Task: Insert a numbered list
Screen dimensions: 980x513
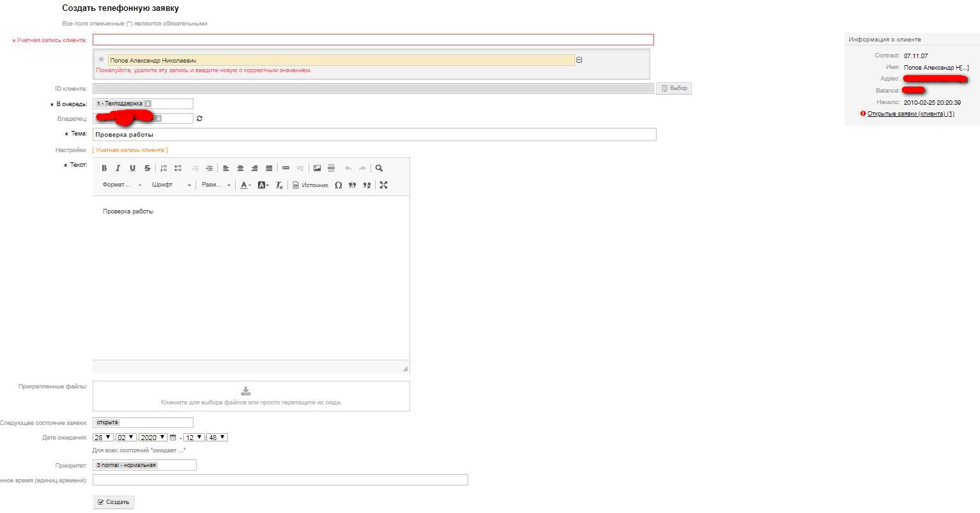Action: coord(164,168)
